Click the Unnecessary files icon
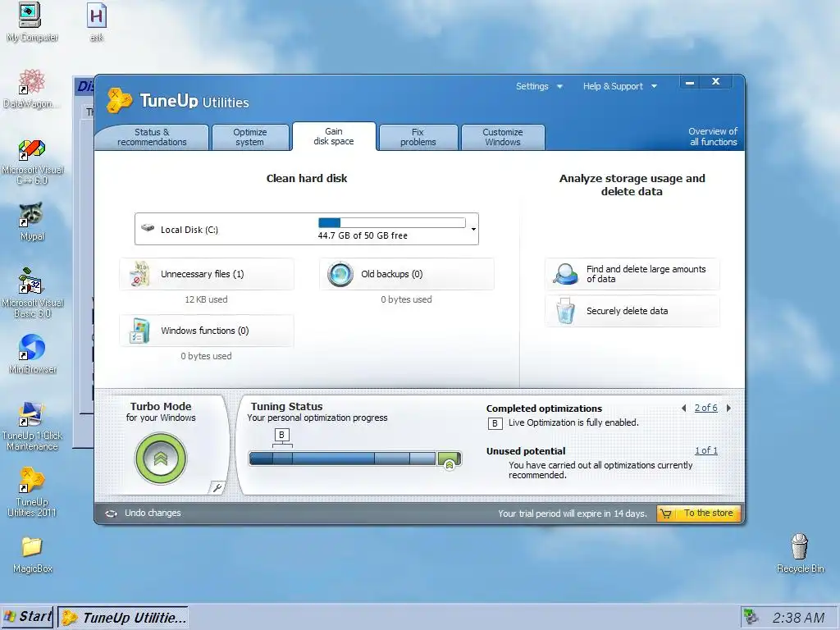 (x=140, y=274)
